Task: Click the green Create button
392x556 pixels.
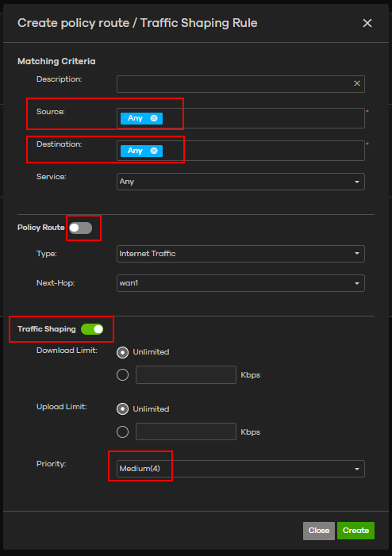Action: [355, 531]
